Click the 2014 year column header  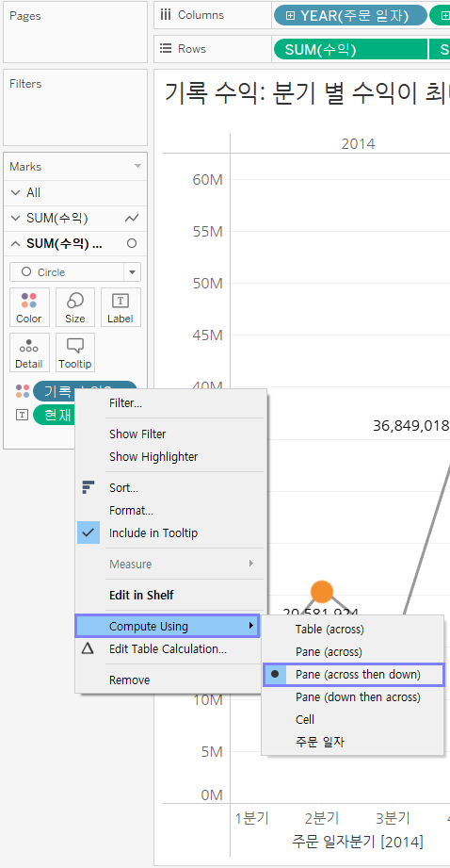tap(358, 144)
